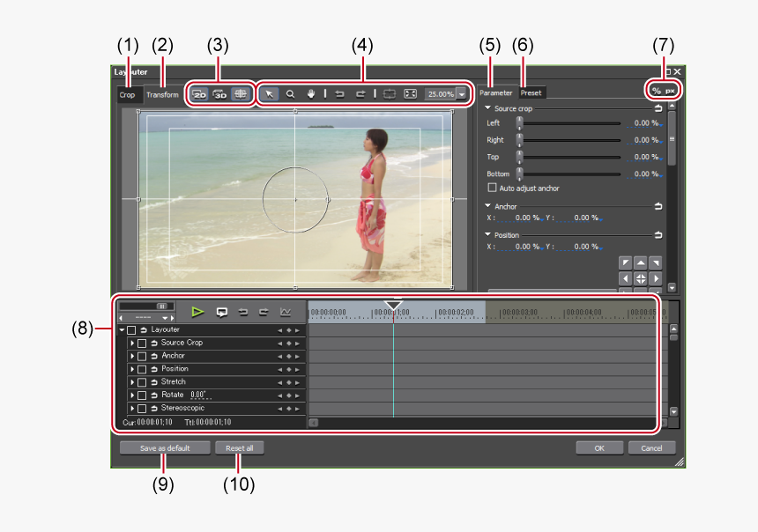
Task: Click the Left crop slider handle
Action: tap(520, 123)
